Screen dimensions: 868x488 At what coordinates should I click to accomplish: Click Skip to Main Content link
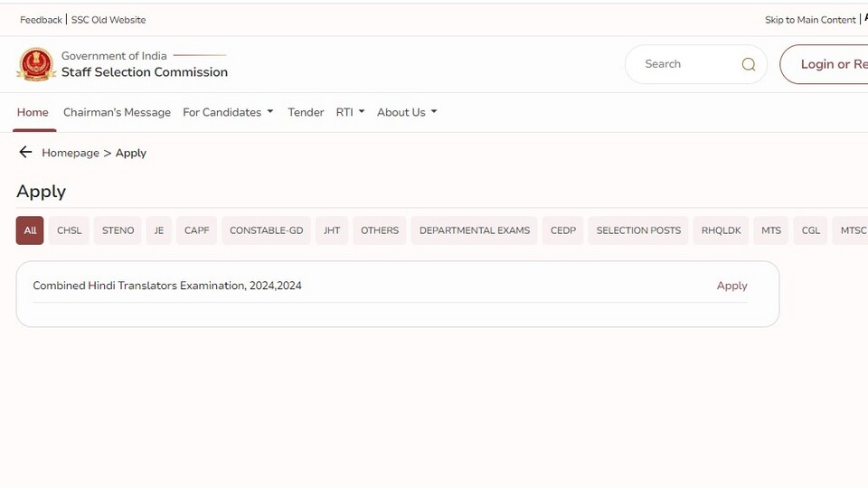pos(810,20)
